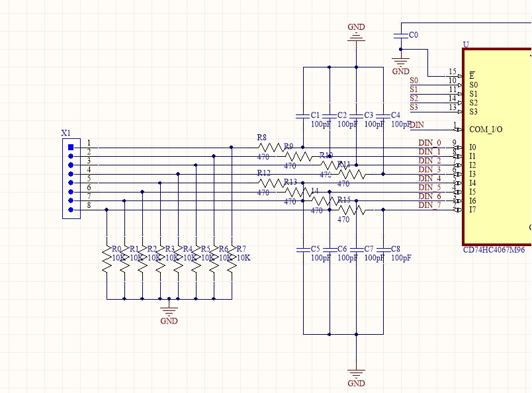Select the DIN_1 net label
The image size is (532, 393).
click(x=429, y=152)
